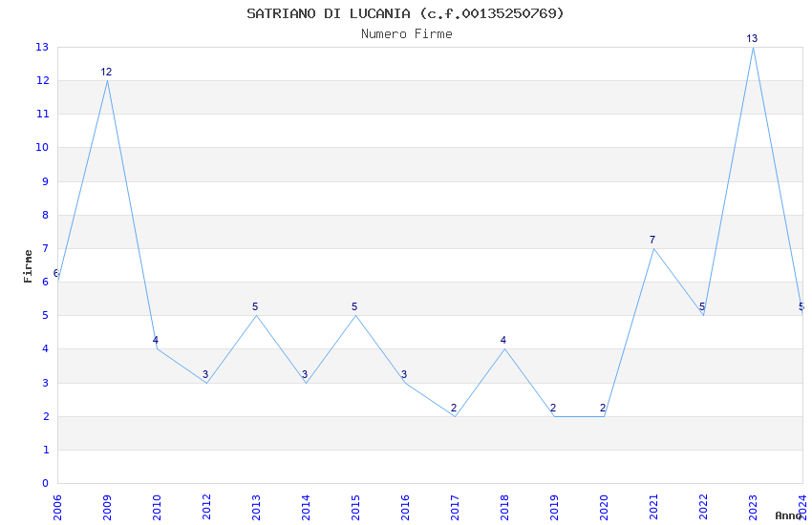Click the 'Firme' y-axis title
Image resolution: width=812 pixels, height=525 pixels.
coord(28,266)
